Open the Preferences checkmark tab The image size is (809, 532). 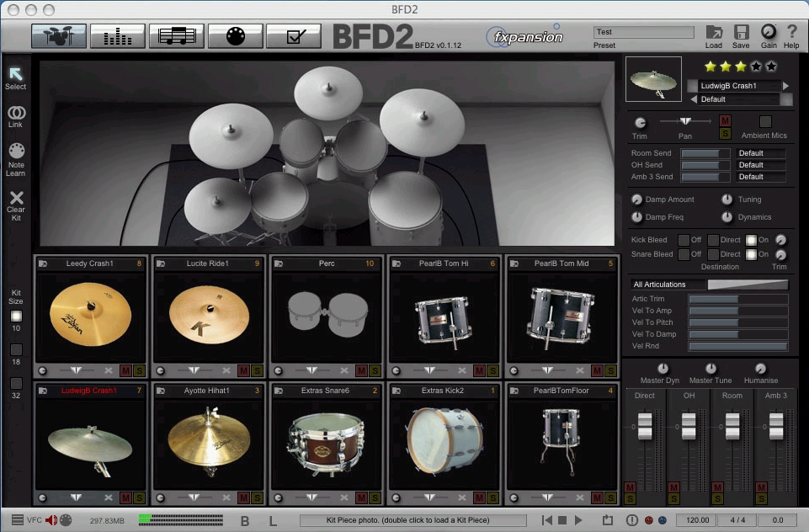294,36
